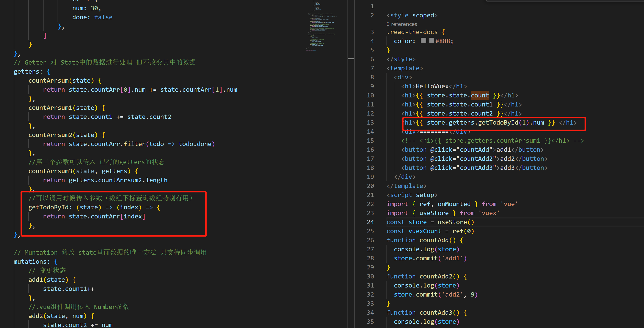Click second color swatch next to #888
The height and width of the screenshot is (328, 644).
pos(431,40)
